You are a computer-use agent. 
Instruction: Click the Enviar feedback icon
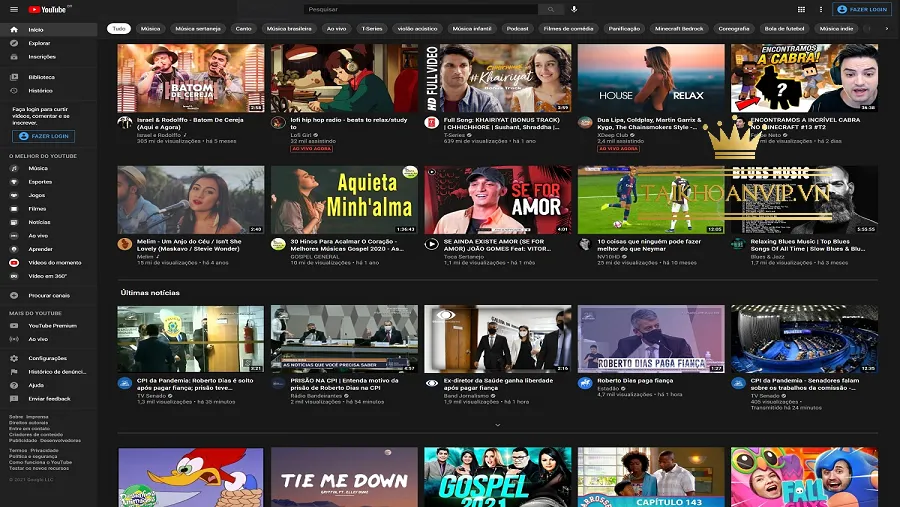(14, 398)
